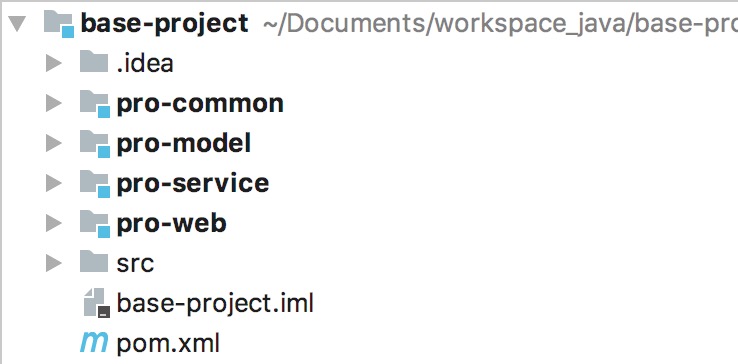Select the pro-service tree label
The image size is (738, 364).
click(193, 184)
